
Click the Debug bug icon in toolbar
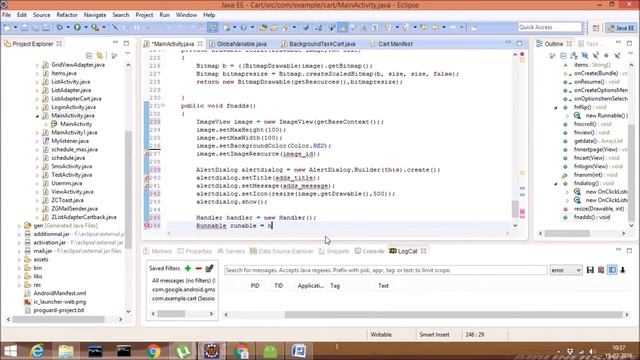click(60, 27)
